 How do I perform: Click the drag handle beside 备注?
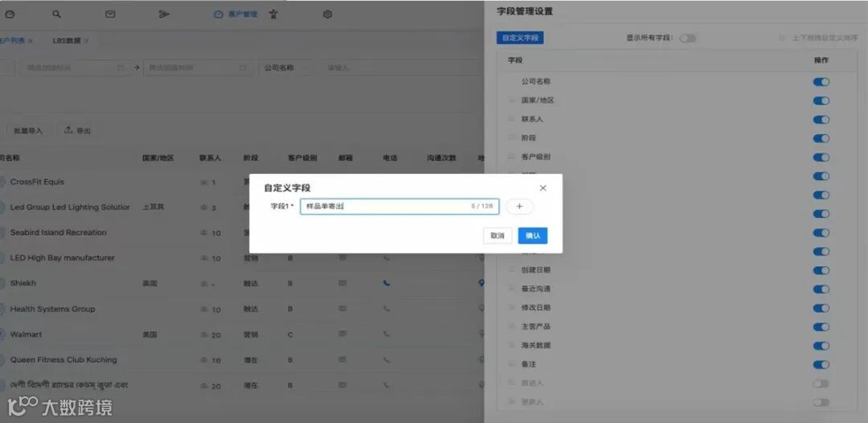point(511,363)
